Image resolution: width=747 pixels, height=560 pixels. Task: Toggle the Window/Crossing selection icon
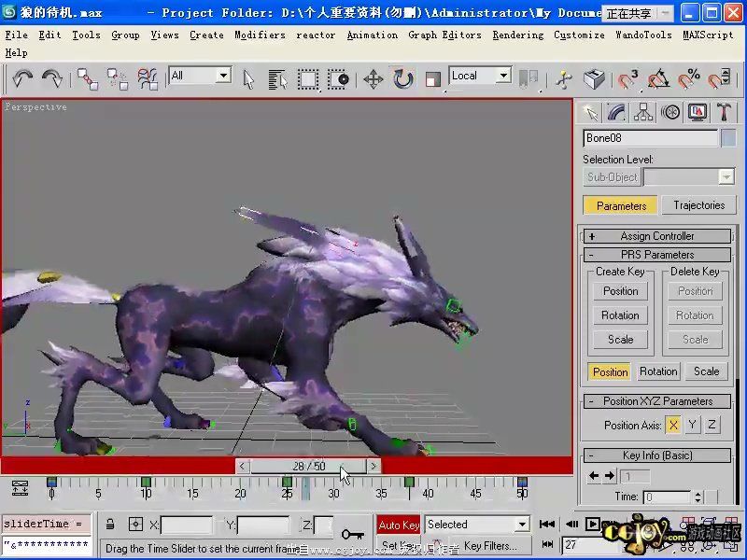point(338,79)
